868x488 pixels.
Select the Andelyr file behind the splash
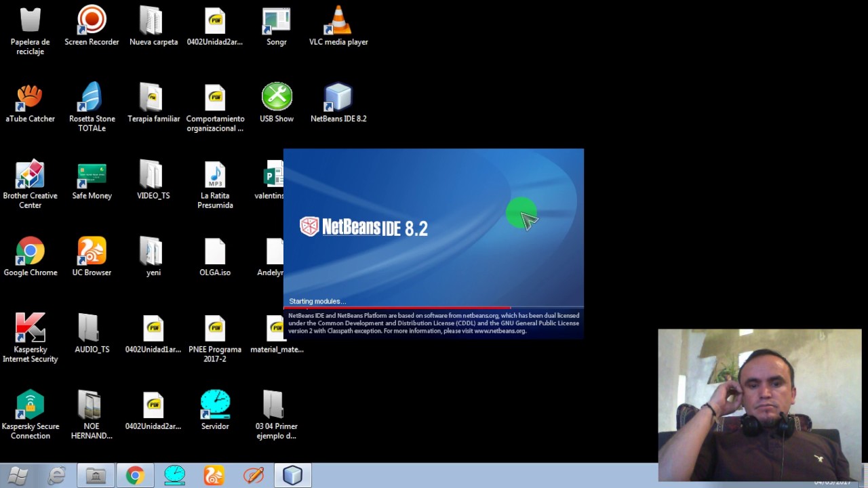point(271,257)
